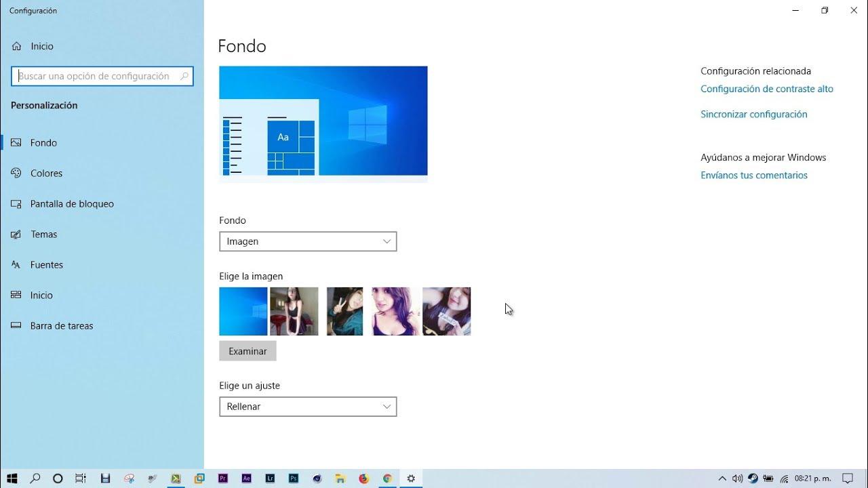This screenshot has height=488, width=868.
Task: Open the volume control in system tray
Action: point(737,478)
